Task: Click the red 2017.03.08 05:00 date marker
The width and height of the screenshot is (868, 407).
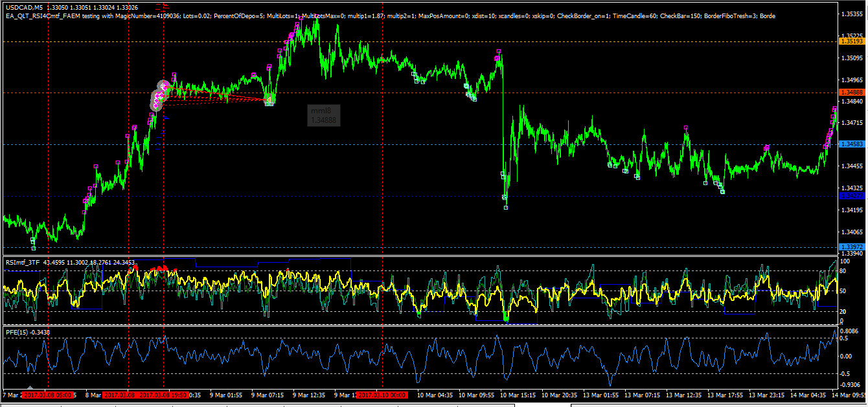Action: point(49,395)
